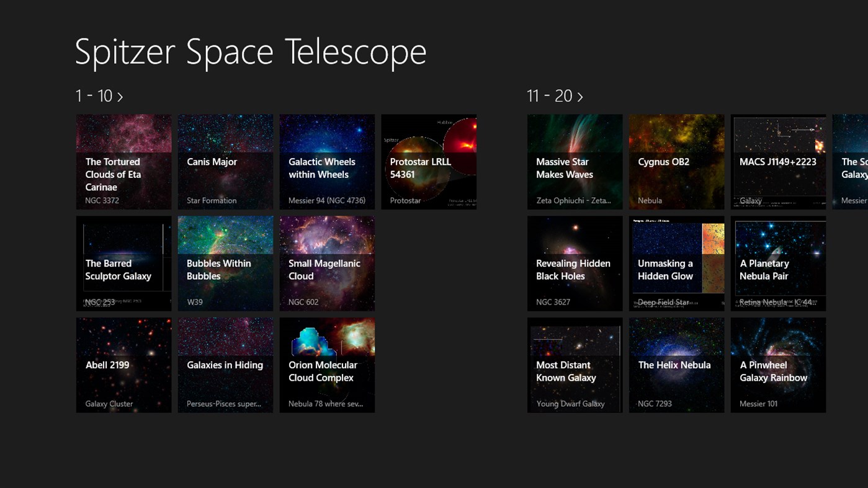The image size is (868, 488).
Task: Select The Barred Sculptor Galaxy NGC 253
Action: tap(123, 263)
